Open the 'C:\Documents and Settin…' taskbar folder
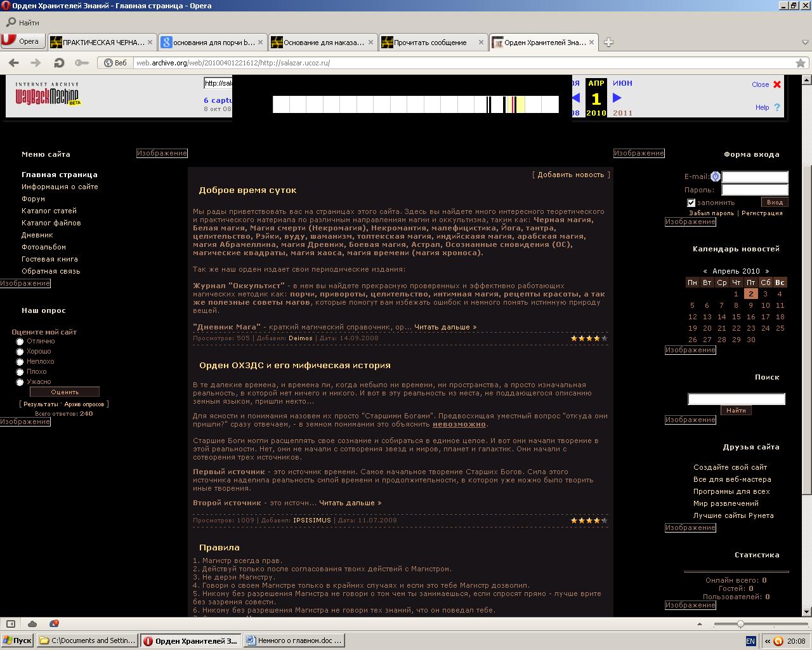The height and width of the screenshot is (650, 812). tap(88, 640)
